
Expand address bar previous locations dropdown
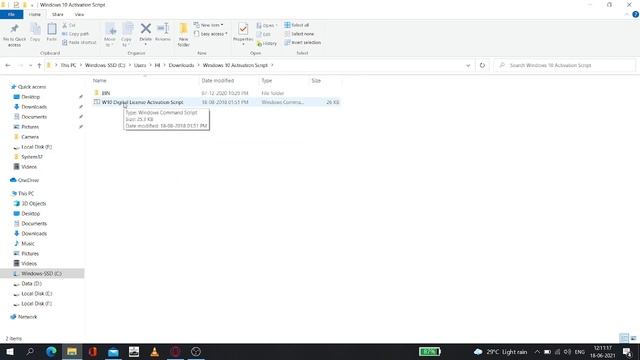pyautogui.click(x=468, y=65)
